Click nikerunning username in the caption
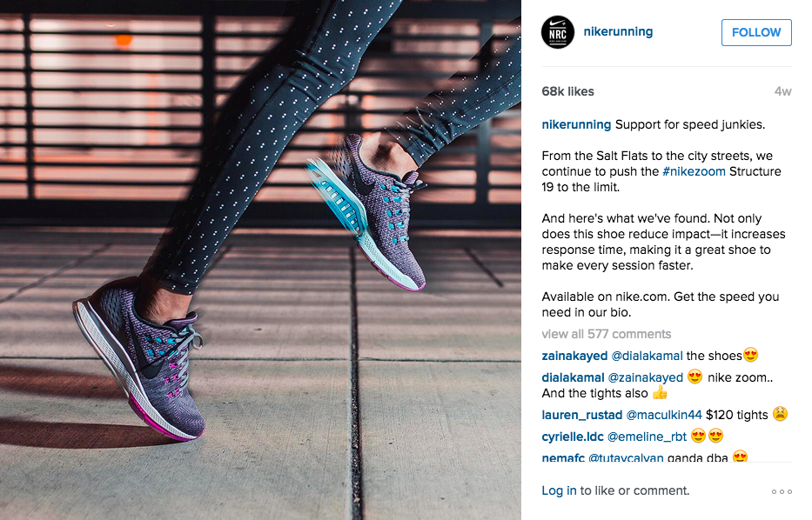812x520 pixels. coord(576,124)
